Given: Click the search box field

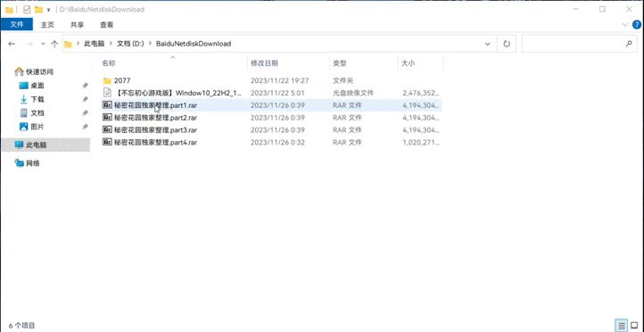Looking at the screenshot, I should [579, 44].
